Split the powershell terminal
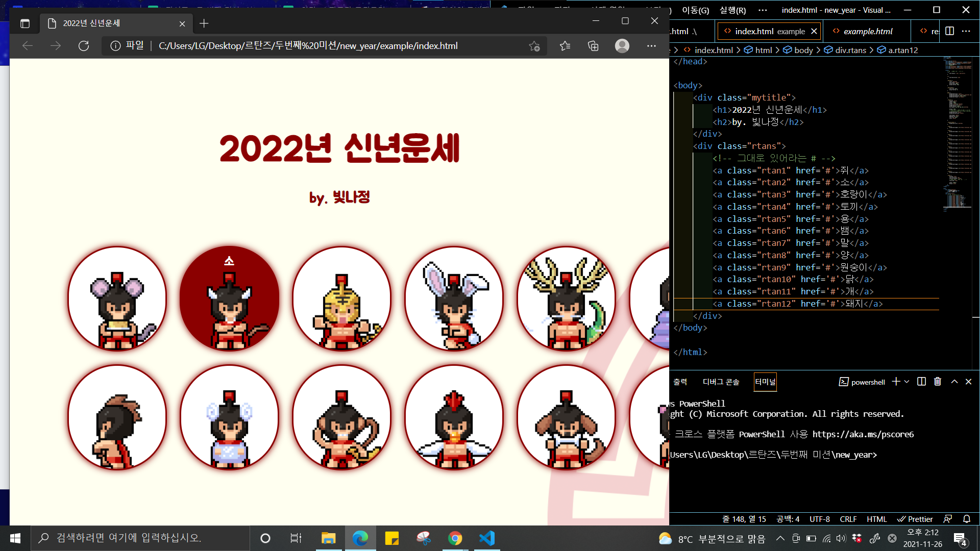The width and height of the screenshot is (980, 551). (921, 382)
